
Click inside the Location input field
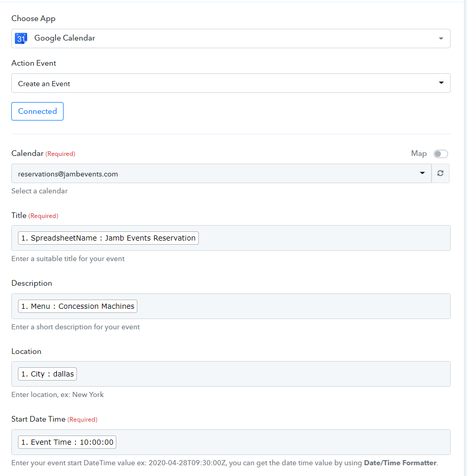(x=231, y=374)
